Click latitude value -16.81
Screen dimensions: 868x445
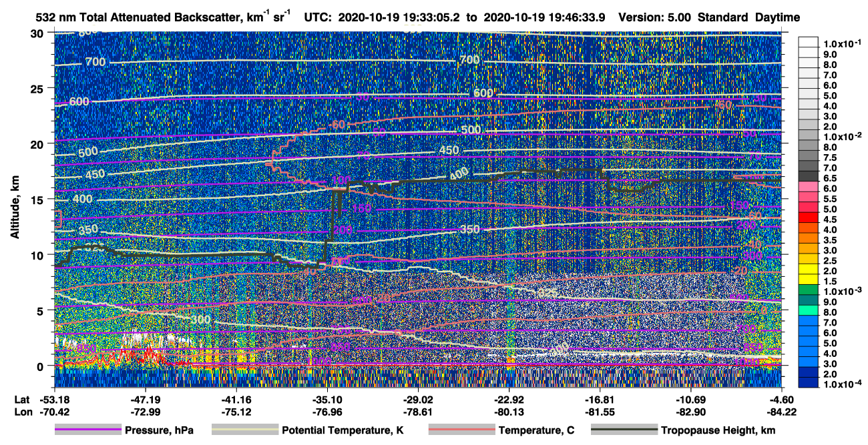click(x=600, y=400)
